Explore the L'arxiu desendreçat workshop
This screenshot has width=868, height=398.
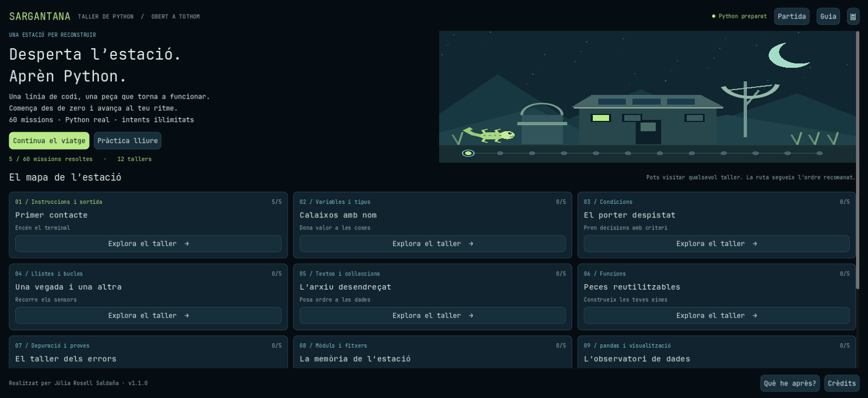[x=433, y=316]
